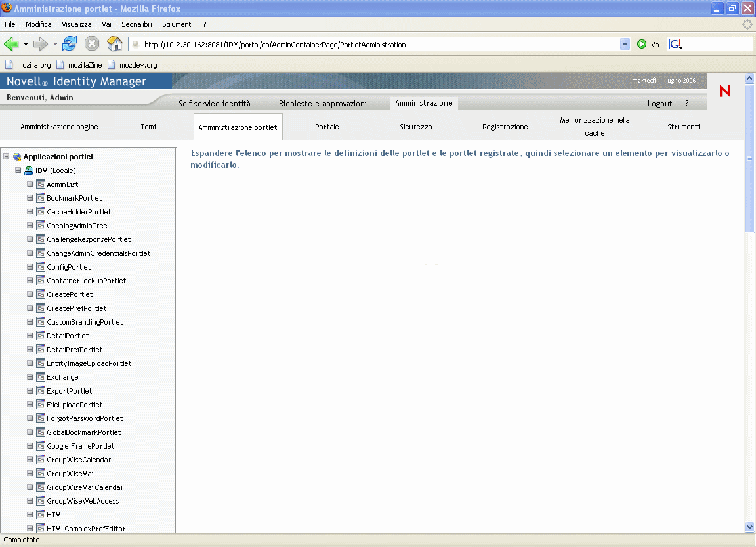The height and width of the screenshot is (547, 756).
Task: Open the Modifica menu
Action: pos(39,24)
